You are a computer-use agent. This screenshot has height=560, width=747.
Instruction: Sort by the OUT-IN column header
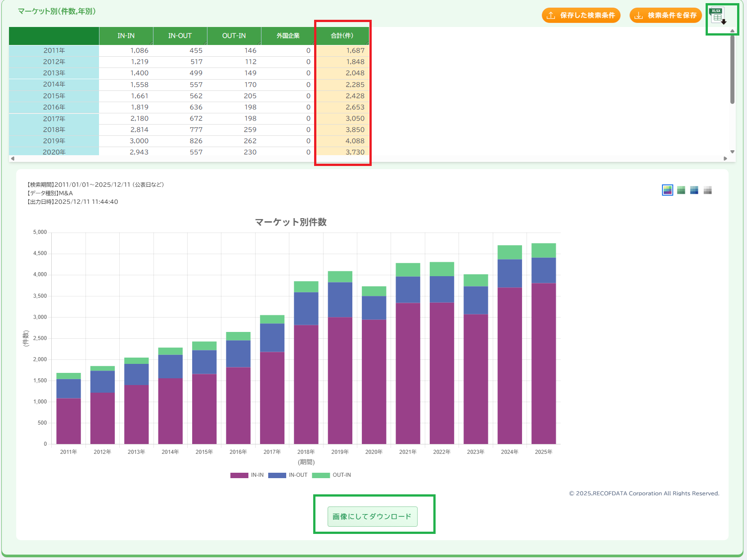pos(234,36)
